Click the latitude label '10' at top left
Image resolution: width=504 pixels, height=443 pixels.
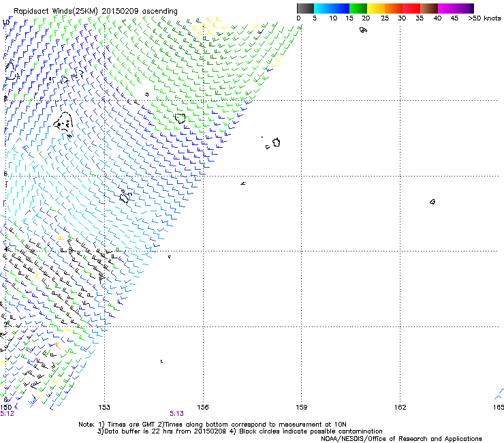click(x=5, y=22)
